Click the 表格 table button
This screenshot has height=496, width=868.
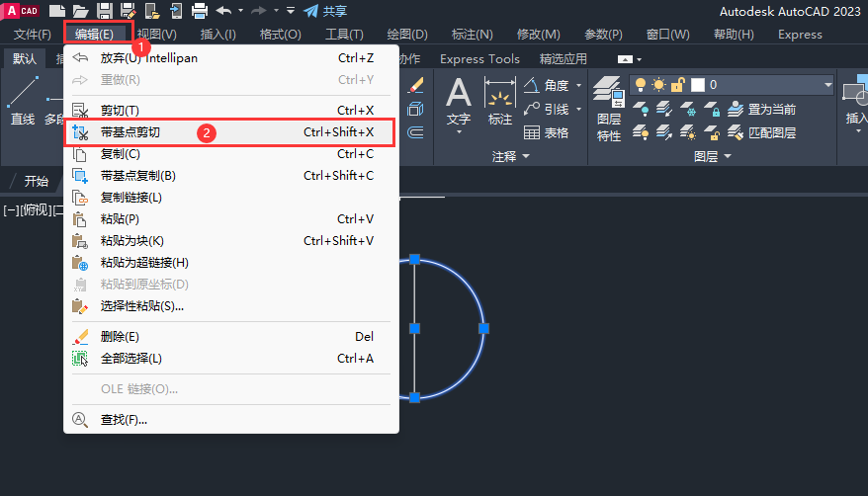pos(547,132)
